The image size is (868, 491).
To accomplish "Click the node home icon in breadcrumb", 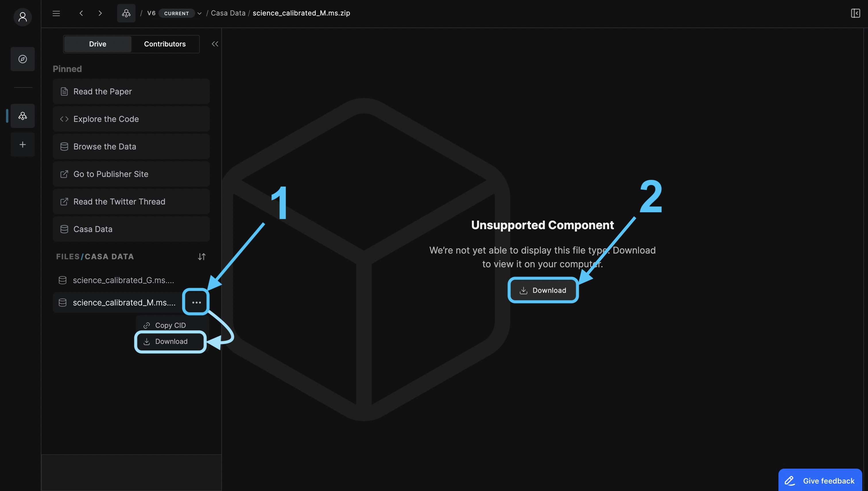I will [x=126, y=13].
